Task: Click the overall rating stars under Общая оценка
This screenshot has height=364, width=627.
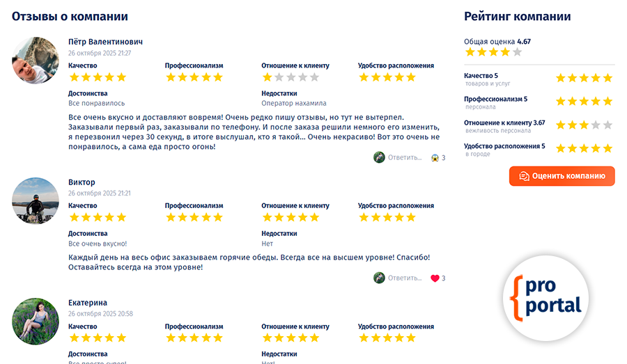Action: 493,52
